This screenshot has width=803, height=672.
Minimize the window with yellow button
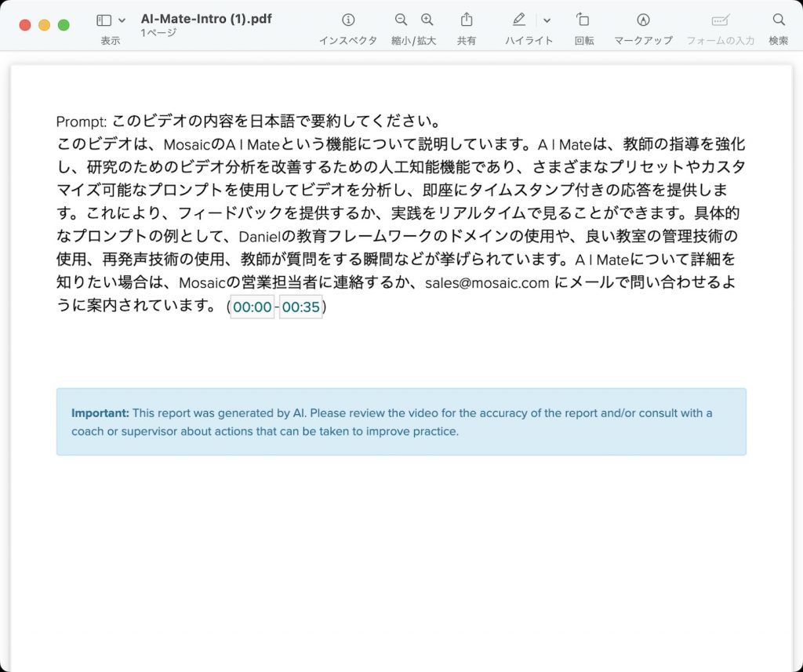pos(45,25)
